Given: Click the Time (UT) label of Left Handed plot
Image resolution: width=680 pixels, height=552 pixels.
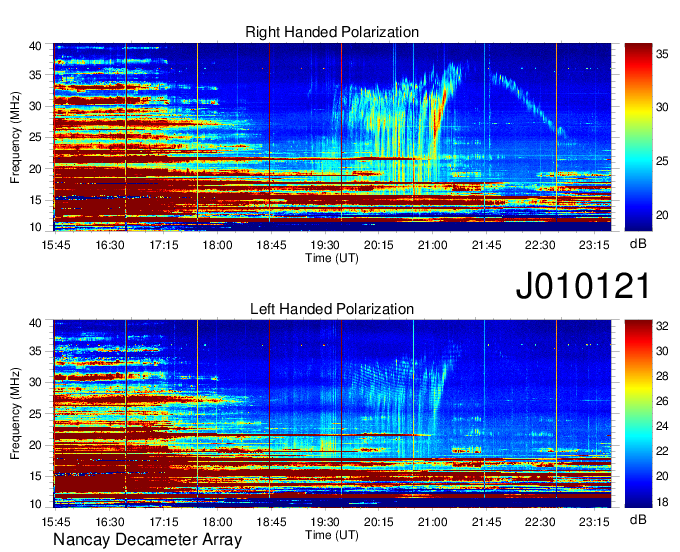Looking at the screenshot, I should pos(332,535).
